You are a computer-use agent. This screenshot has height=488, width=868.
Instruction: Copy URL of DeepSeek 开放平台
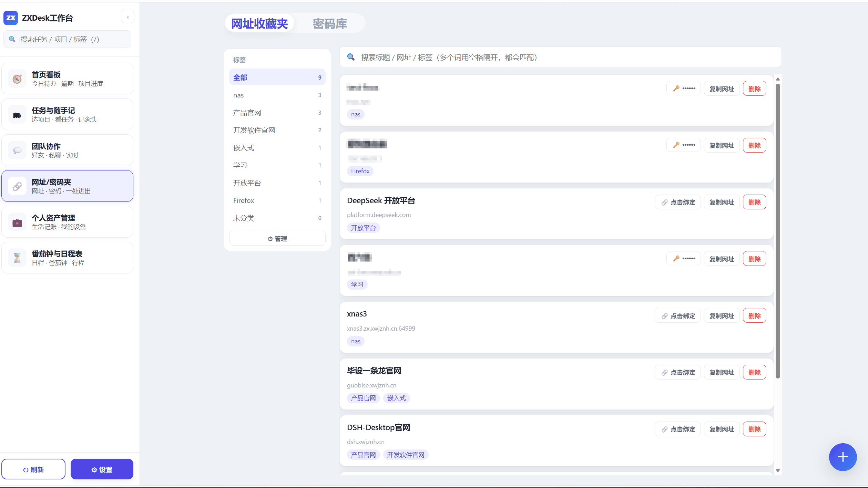722,202
